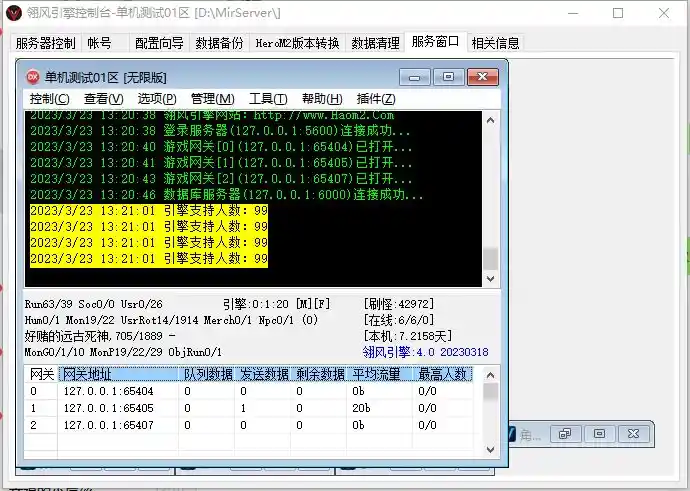Select gateway row 127.0.0.1:65405
690x491 pixels.
pos(249,408)
